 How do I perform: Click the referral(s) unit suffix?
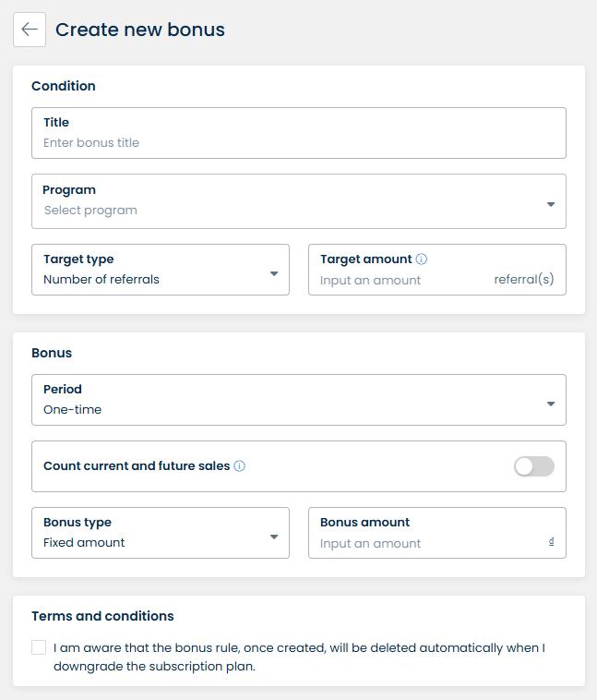[x=524, y=279]
